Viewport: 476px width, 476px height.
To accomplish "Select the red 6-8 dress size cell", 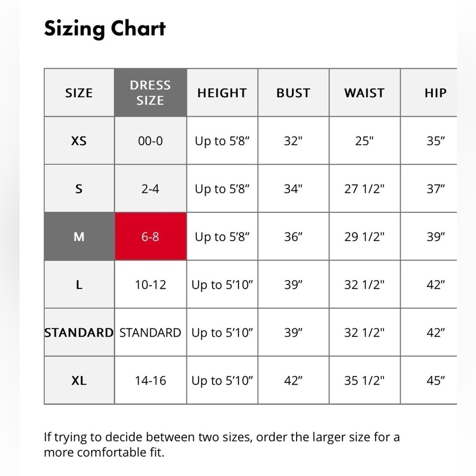I will pyautogui.click(x=150, y=237).
